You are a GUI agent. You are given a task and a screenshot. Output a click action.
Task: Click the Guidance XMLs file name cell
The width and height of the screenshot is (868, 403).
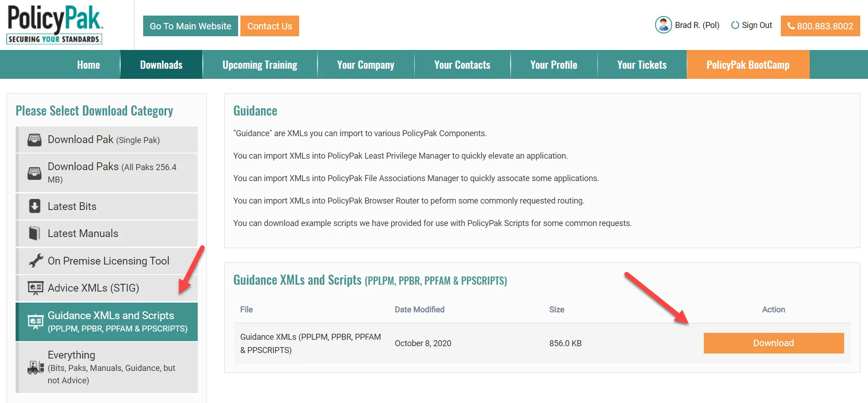tap(311, 343)
